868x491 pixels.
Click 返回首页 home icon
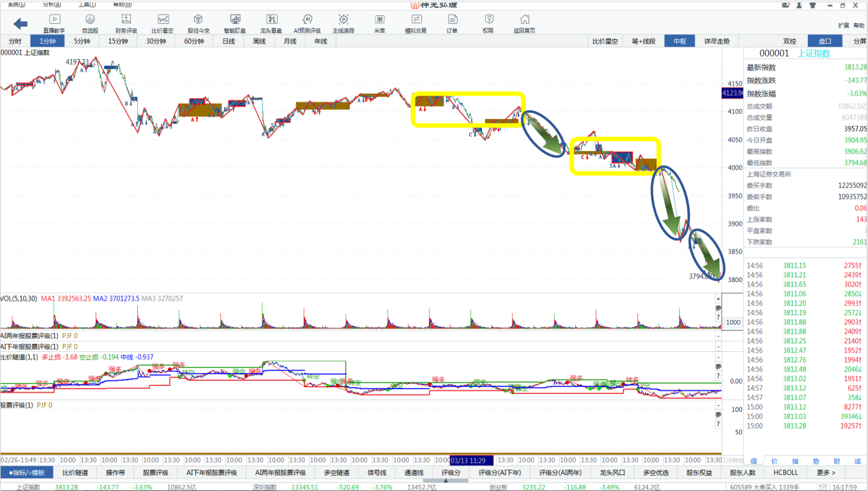coord(524,24)
